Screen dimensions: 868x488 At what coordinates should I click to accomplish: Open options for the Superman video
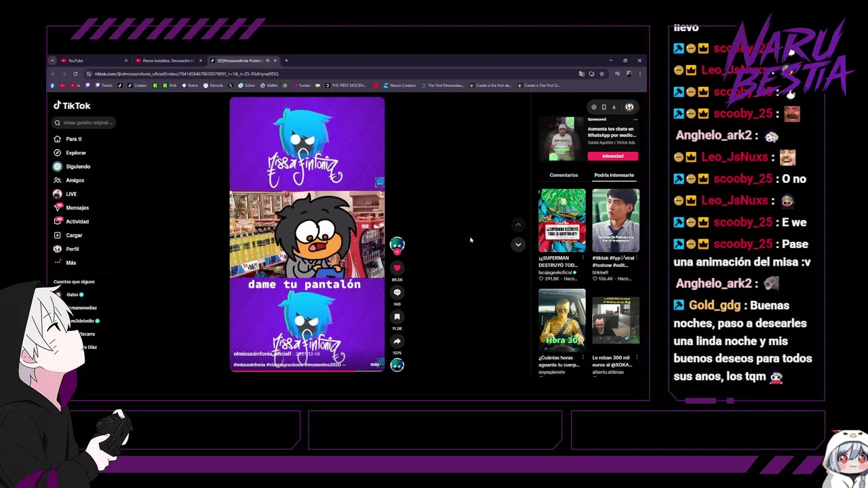(x=583, y=258)
